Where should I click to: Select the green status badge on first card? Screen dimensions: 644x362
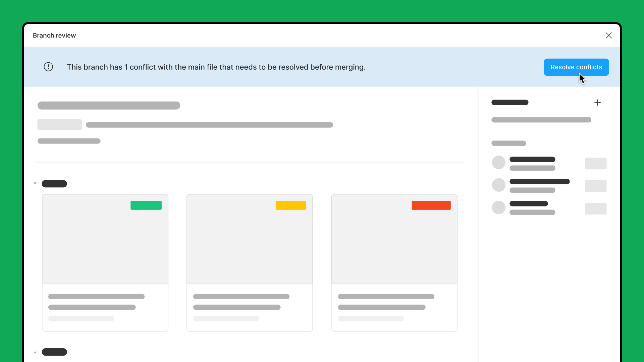click(x=146, y=205)
